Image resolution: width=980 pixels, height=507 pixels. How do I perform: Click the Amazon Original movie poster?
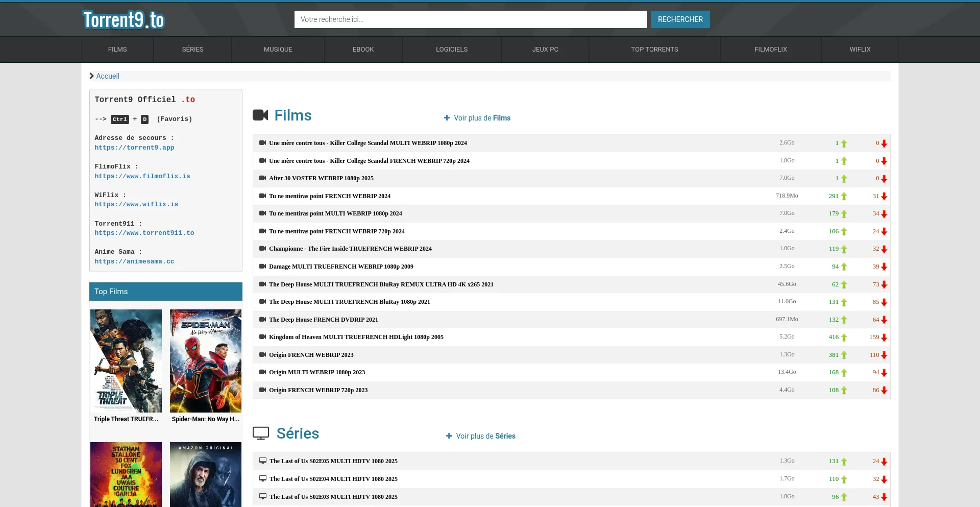(x=206, y=474)
